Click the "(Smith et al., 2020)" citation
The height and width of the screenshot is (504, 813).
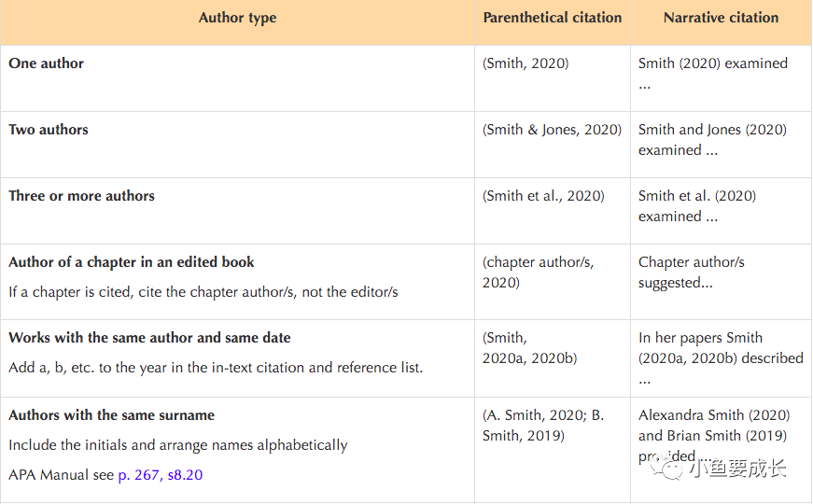coord(543,196)
